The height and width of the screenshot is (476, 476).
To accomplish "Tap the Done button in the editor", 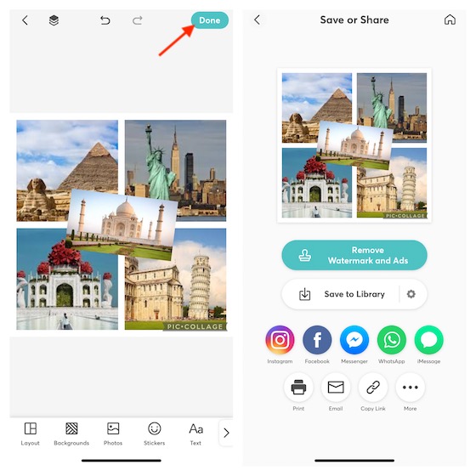I will click(x=209, y=20).
